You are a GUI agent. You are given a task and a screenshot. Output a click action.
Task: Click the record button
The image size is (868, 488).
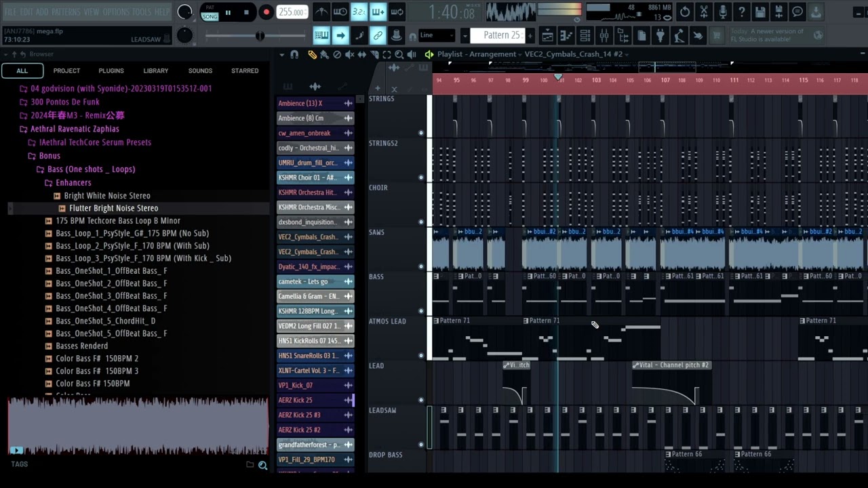click(x=266, y=12)
